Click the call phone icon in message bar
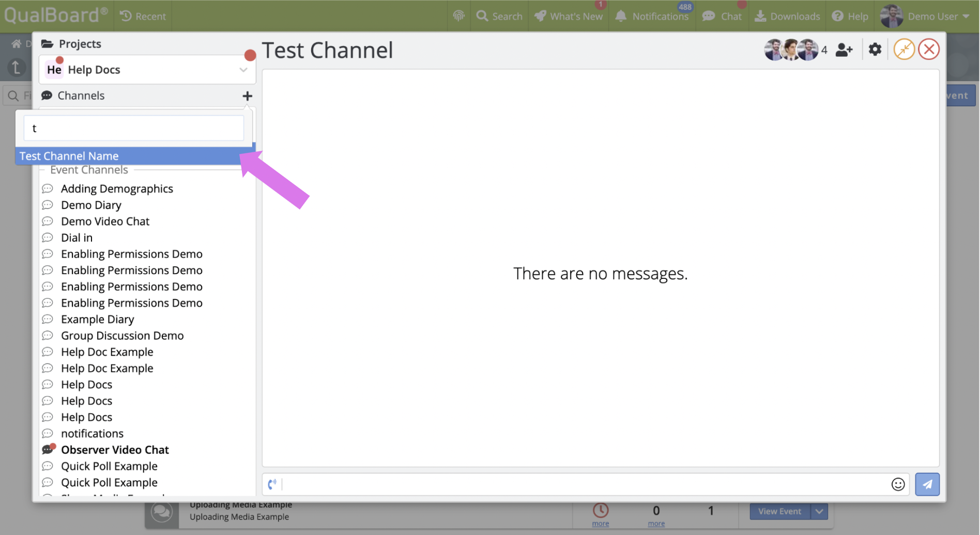This screenshot has width=980, height=535. tap(272, 484)
